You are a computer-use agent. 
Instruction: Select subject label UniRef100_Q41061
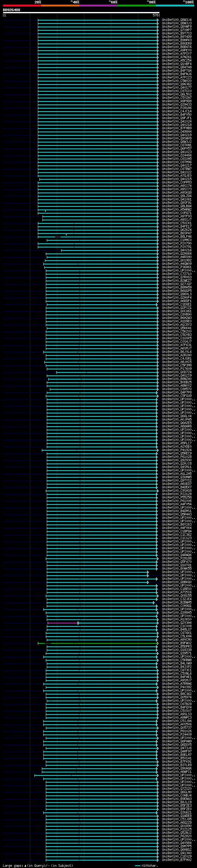(177, 200)
